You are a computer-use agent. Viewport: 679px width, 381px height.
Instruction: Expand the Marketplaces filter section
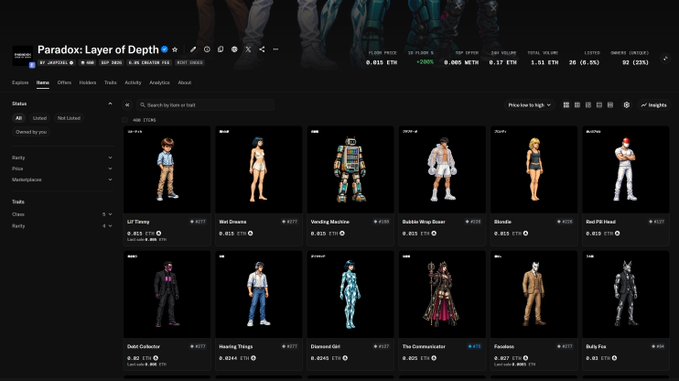pos(61,179)
